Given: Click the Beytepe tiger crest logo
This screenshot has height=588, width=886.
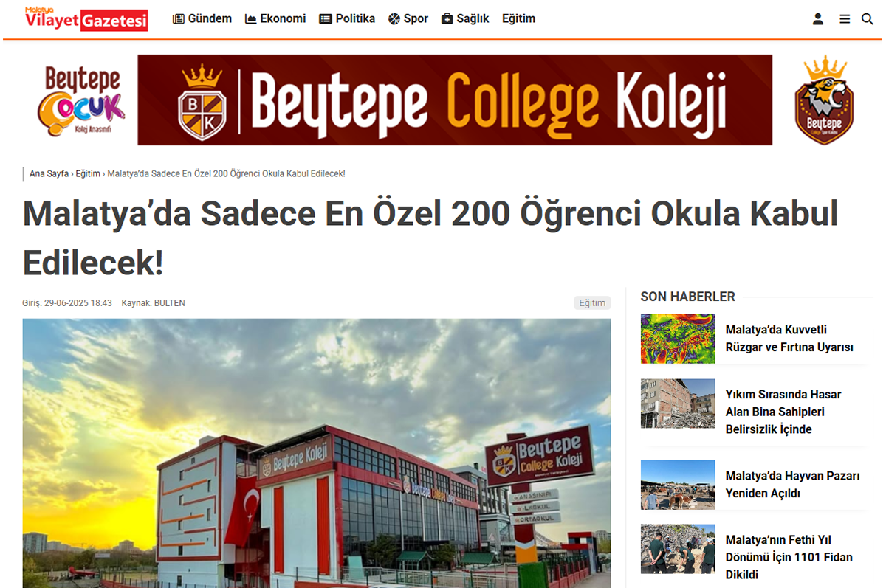Looking at the screenshot, I should click(824, 100).
